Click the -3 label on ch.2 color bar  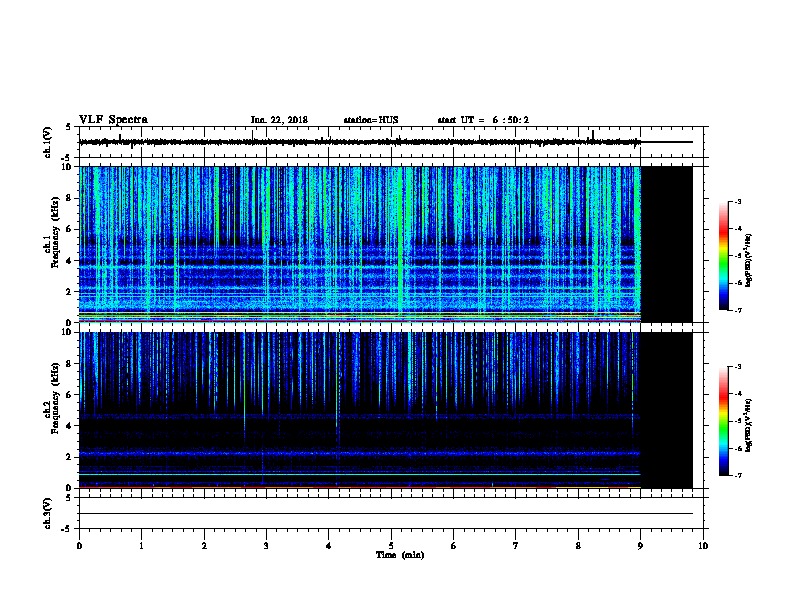pyautogui.click(x=737, y=367)
